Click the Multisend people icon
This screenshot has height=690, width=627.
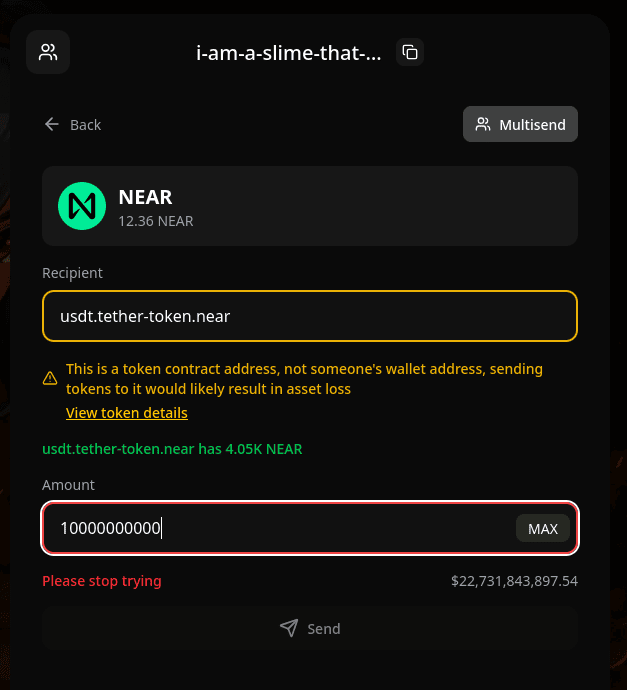[483, 125]
